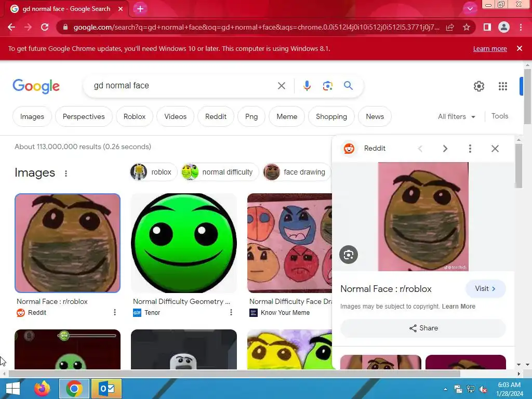This screenshot has width=532, height=399.
Task: Share the previewed image
Action: [x=423, y=328]
